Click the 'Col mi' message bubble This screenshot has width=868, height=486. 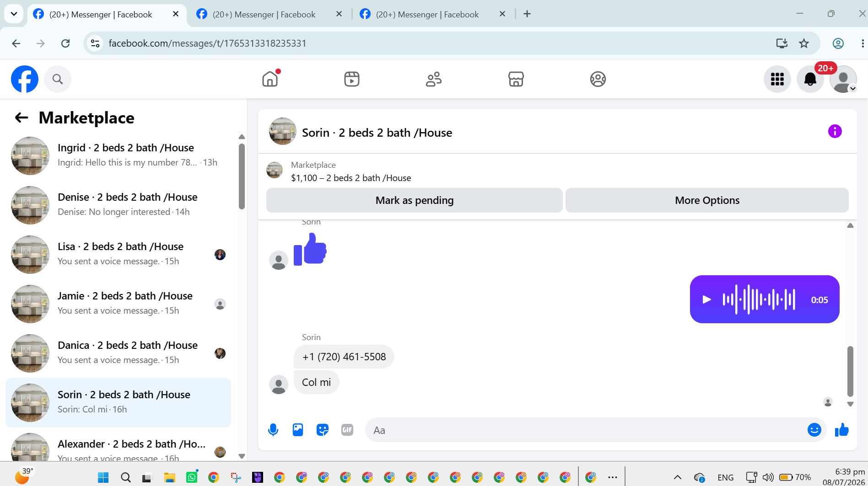point(316,382)
